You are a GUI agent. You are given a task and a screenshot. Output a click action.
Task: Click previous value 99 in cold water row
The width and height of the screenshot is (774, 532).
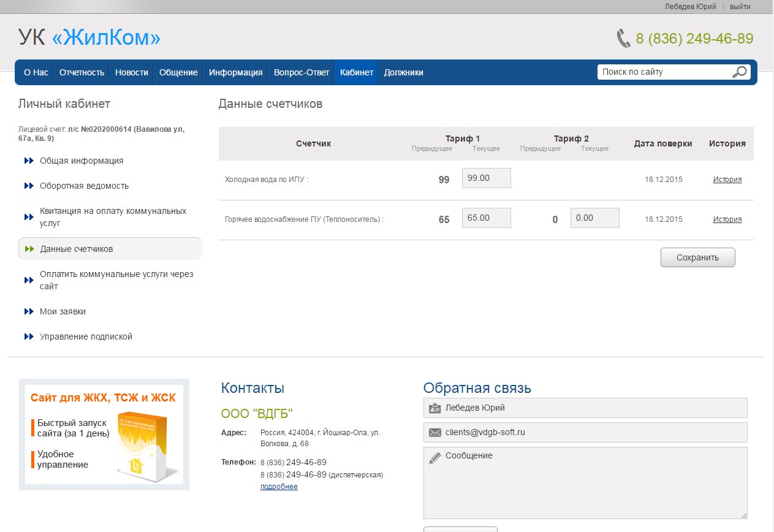(444, 180)
